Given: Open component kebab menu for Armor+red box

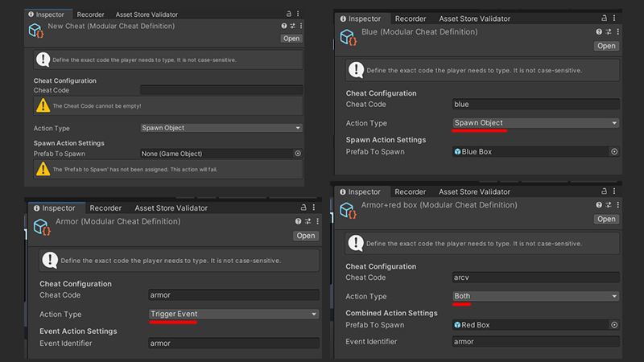Looking at the screenshot, I should (617, 205).
